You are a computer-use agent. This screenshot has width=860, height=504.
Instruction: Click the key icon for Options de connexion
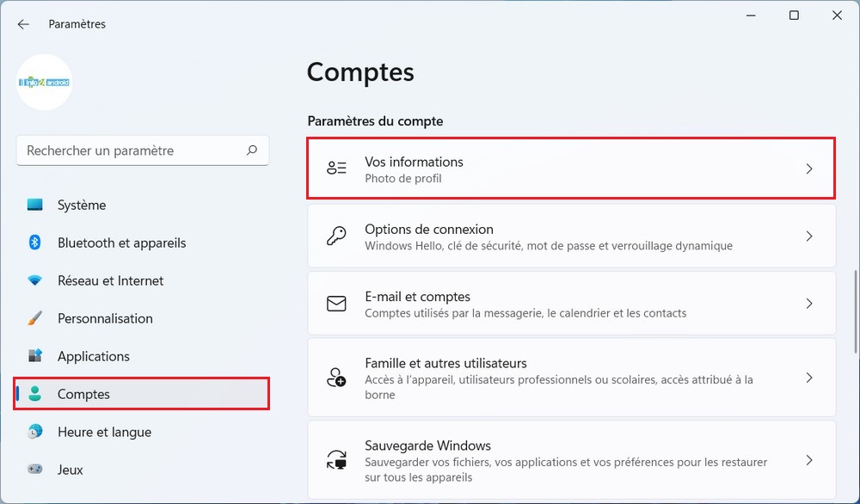coord(336,236)
